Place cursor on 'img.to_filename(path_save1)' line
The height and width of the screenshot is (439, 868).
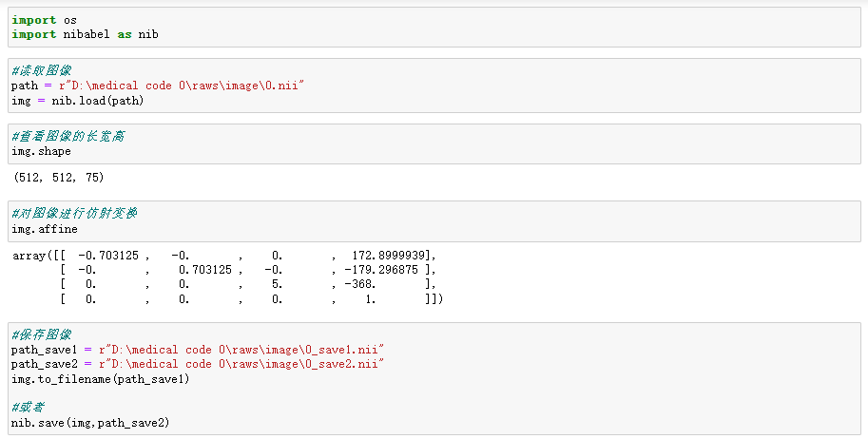click(x=100, y=379)
